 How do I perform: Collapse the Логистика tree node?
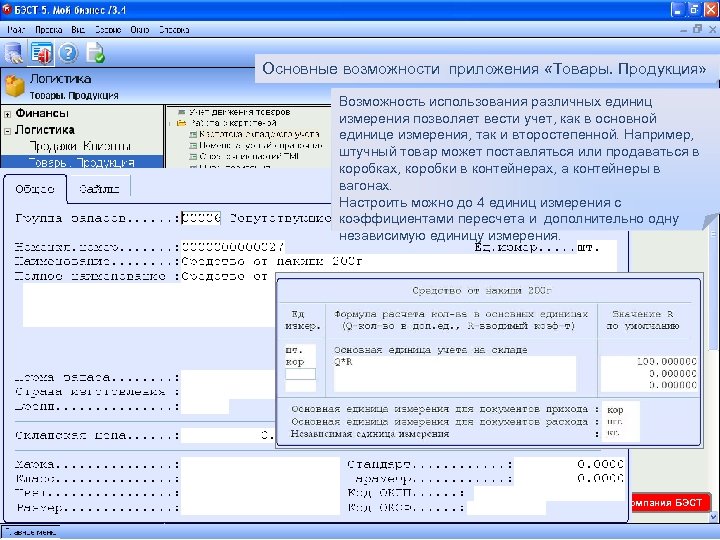8,131
